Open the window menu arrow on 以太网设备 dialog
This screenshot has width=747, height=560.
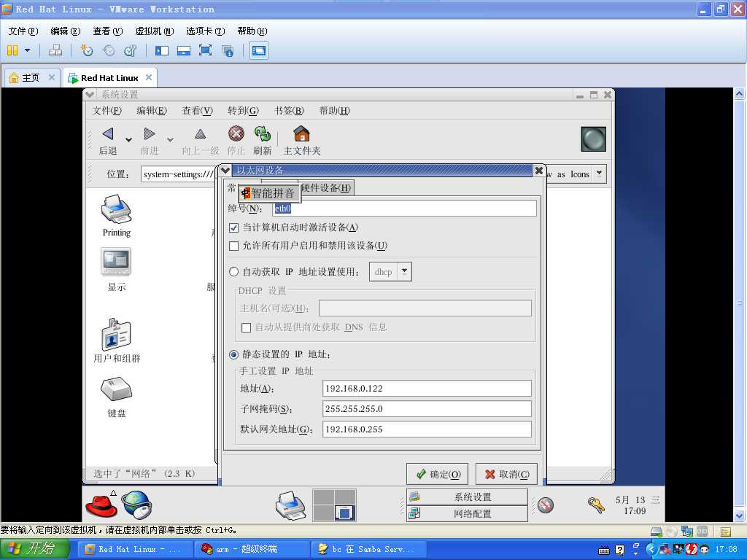pyautogui.click(x=225, y=170)
